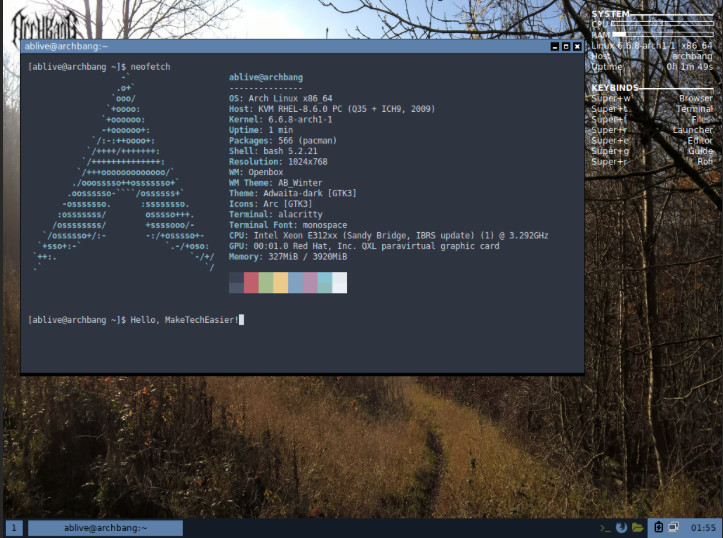Click the 'ablive@archbang' header in neofetch output
The height and width of the screenshot is (538, 723).
[x=266, y=77]
